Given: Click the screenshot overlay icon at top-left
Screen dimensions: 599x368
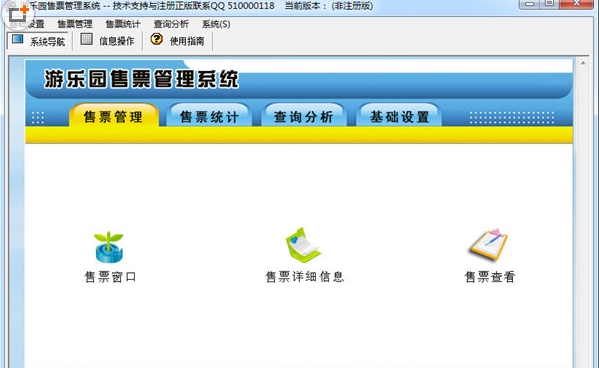Looking at the screenshot, I should coord(18,14).
